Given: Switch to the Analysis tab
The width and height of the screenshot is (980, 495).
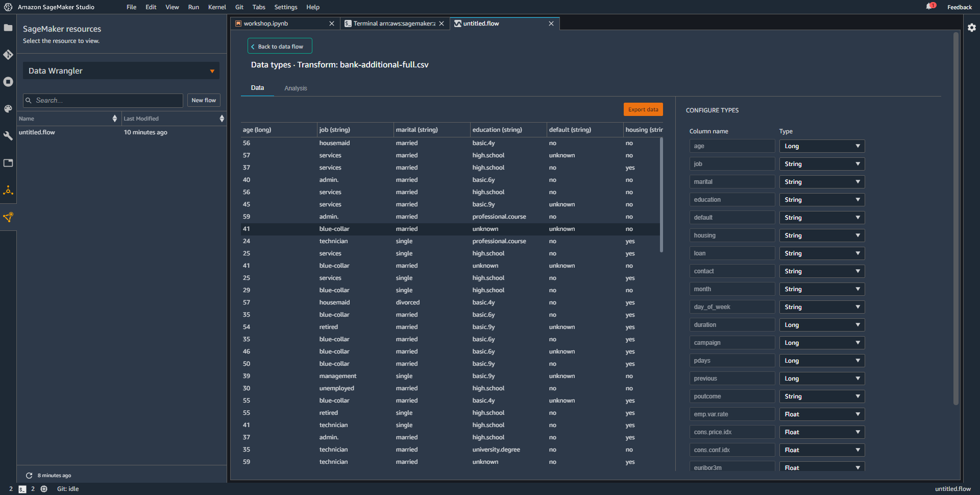Looking at the screenshot, I should 296,88.
